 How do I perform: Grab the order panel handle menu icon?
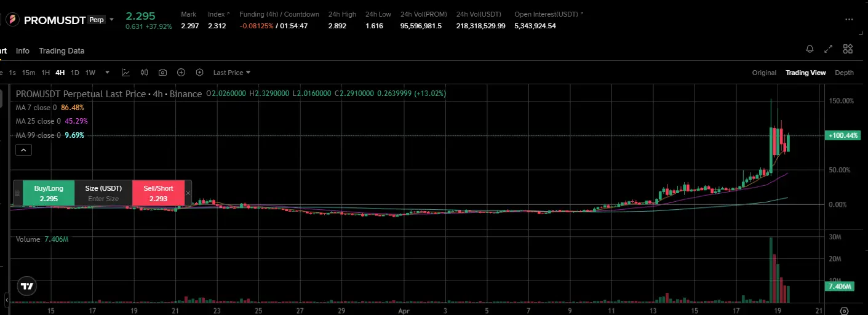(x=17, y=193)
